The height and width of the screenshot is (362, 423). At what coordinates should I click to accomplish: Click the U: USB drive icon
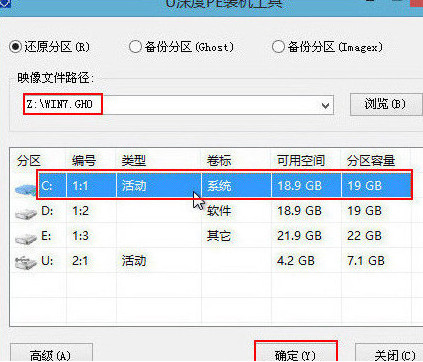coord(26,263)
